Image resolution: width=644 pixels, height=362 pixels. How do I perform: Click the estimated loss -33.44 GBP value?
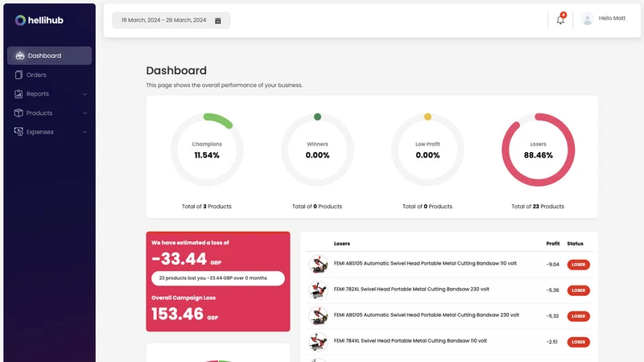186,259
